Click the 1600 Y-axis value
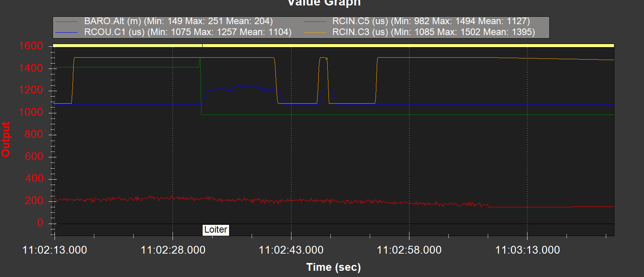644x277 pixels. 31,46
